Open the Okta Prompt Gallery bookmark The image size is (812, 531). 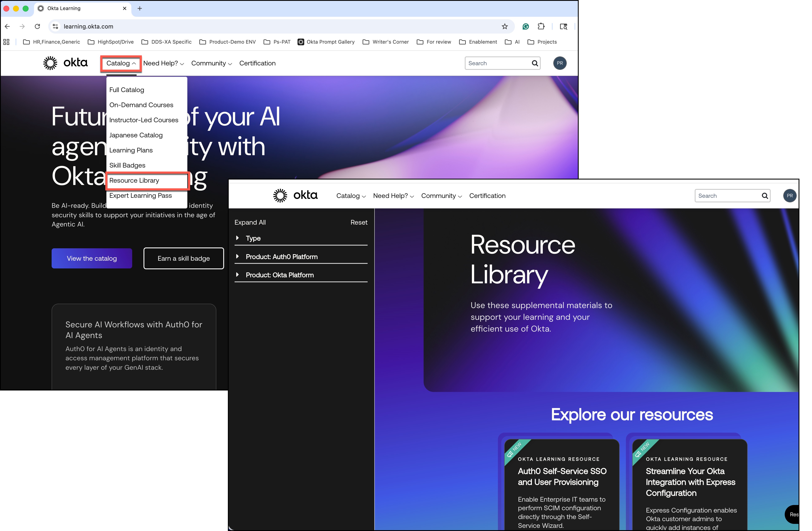(326, 42)
